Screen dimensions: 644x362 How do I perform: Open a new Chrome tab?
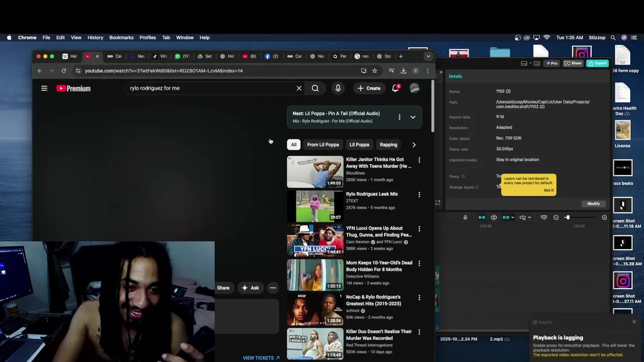pos(400,56)
